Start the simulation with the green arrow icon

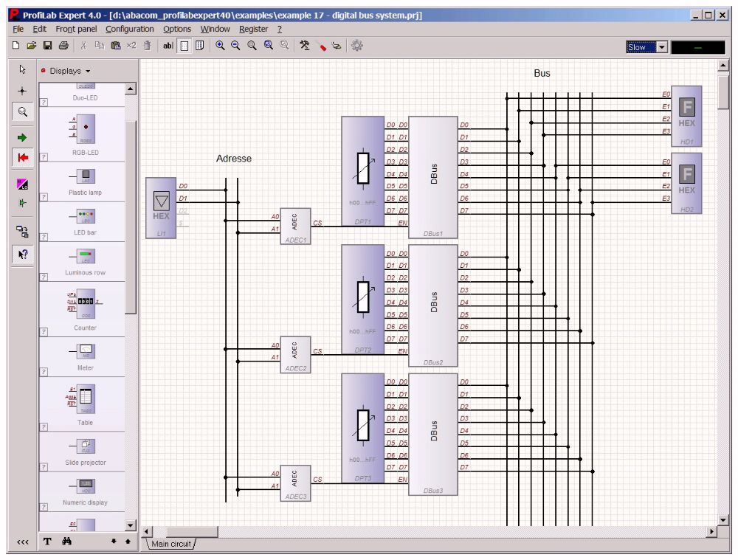click(x=21, y=136)
